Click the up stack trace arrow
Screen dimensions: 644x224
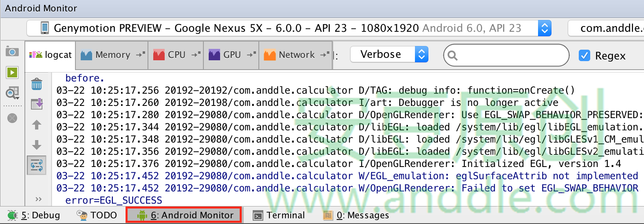(x=37, y=125)
